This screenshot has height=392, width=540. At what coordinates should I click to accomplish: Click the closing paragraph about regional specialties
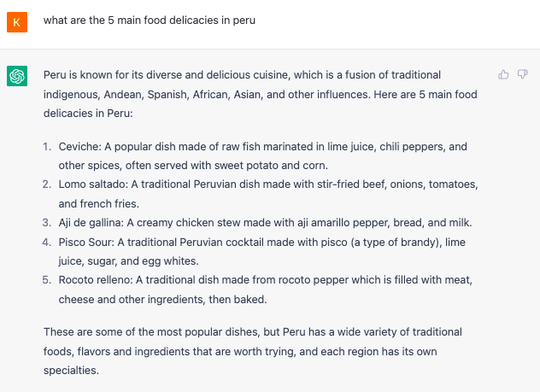pos(253,351)
